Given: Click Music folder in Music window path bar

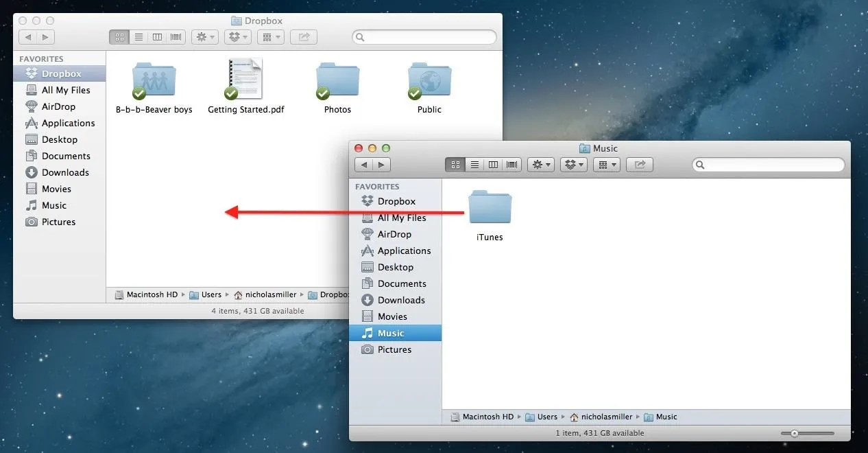Looking at the screenshot, I should pos(660,417).
